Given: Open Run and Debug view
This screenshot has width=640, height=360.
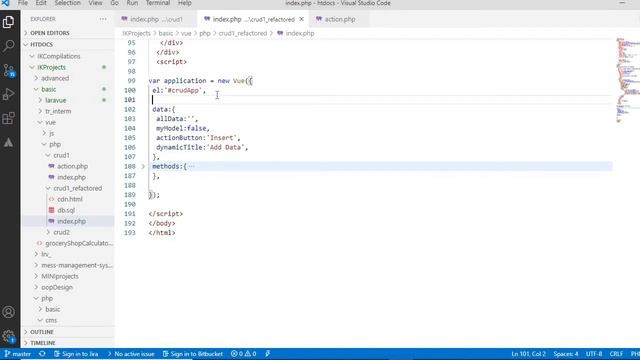Looking at the screenshot, I should [9, 94].
